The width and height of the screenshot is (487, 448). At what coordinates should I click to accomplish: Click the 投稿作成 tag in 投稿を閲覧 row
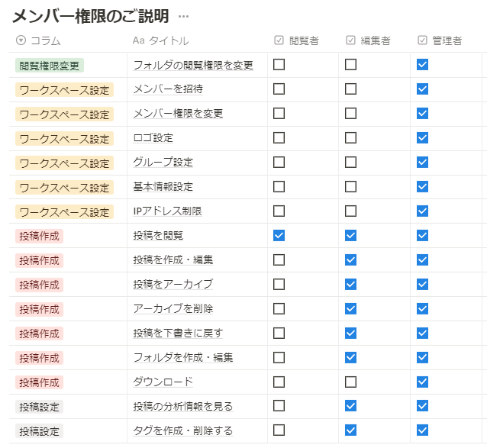tap(39, 236)
